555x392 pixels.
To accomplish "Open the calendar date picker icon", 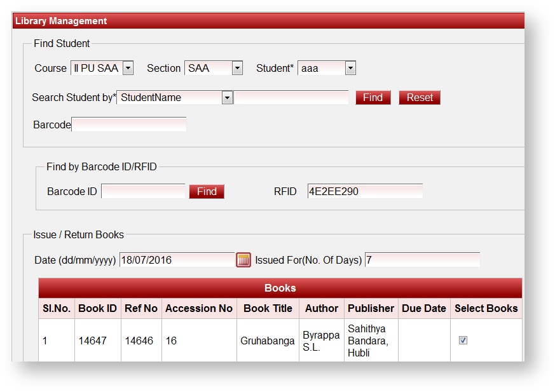I will 243,260.
